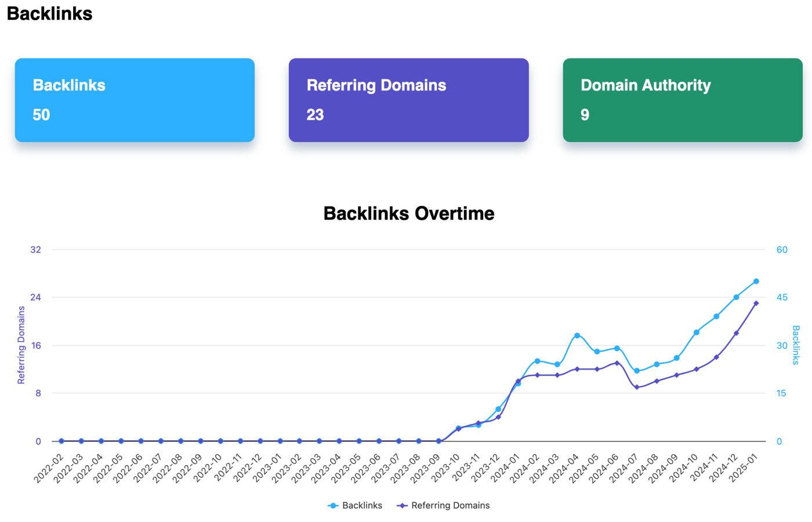This screenshot has width=812, height=522.
Task: Pick the Backlinks dip point at 2024-07
Action: (637, 371)
